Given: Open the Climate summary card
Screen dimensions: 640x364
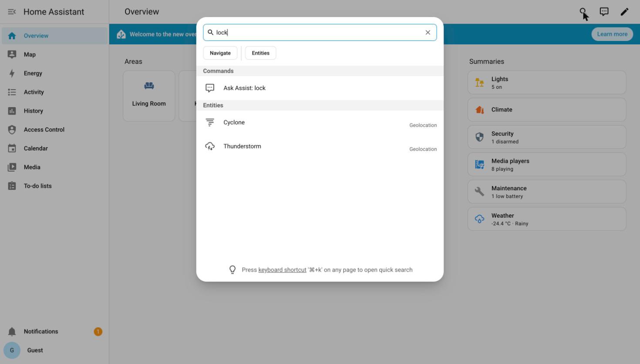Looking at the screenshot, I should tap(547, 110).
